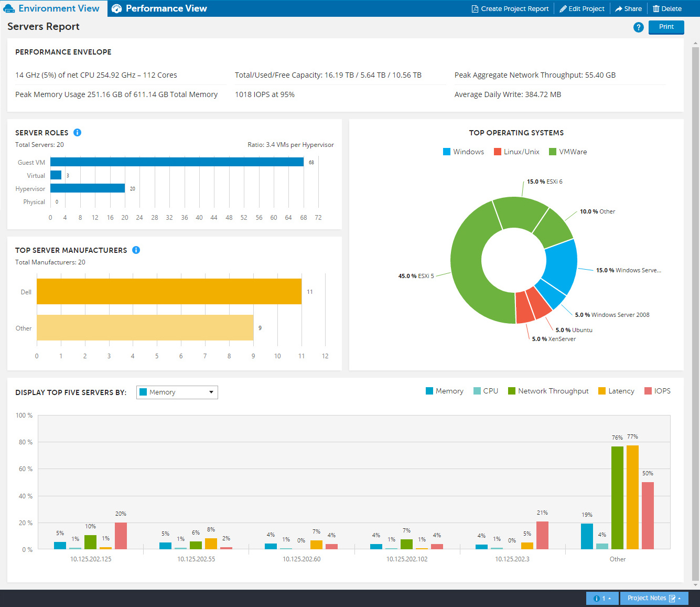
Task: Click the Print button
Action: (666, 27)
